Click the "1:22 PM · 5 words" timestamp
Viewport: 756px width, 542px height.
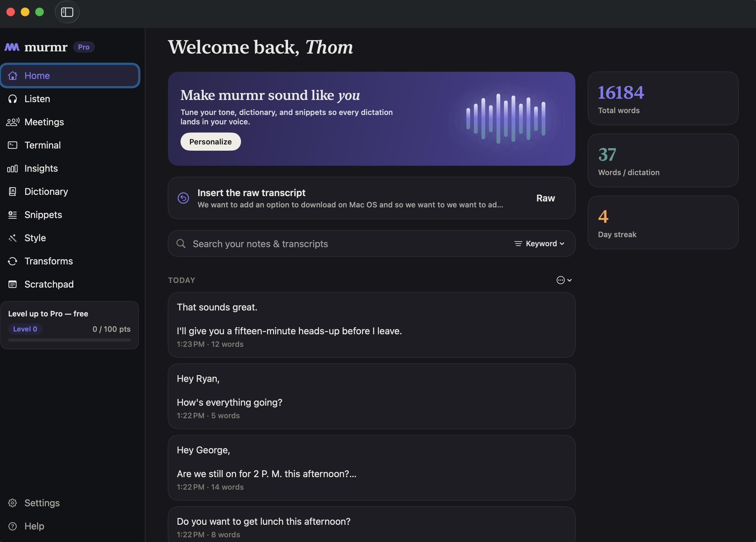pos(208,416)
